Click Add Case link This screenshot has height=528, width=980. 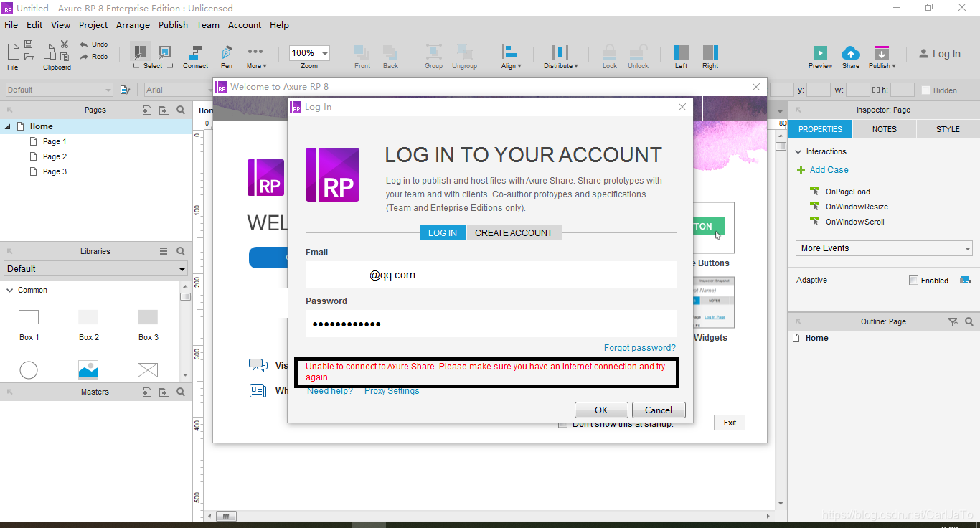(x=829, y=170)
